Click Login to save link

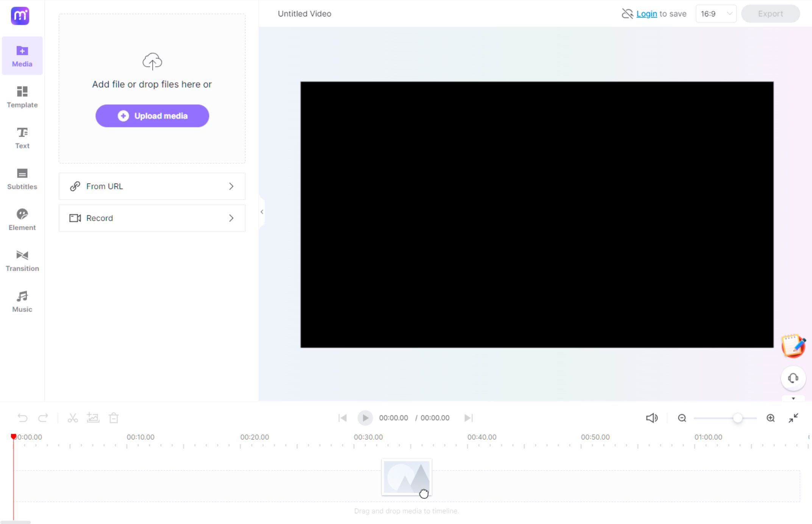click(x=646, y=13)
